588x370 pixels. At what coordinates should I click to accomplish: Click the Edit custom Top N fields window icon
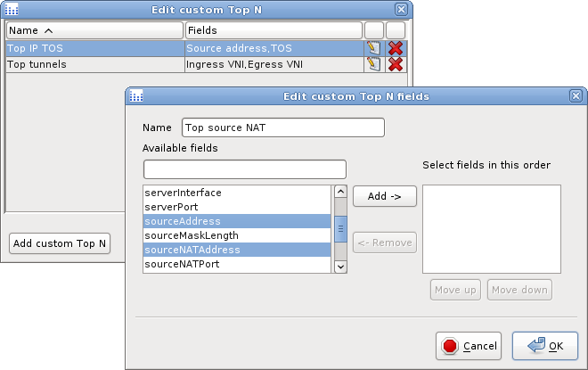click(x=136, y=96)
